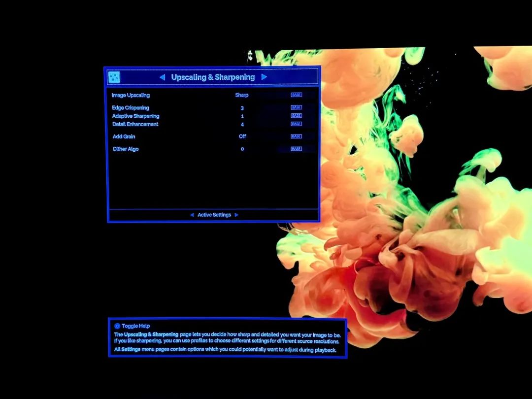
Task: Go to next page with right arrow beside title
Action: tap(264, 77)
